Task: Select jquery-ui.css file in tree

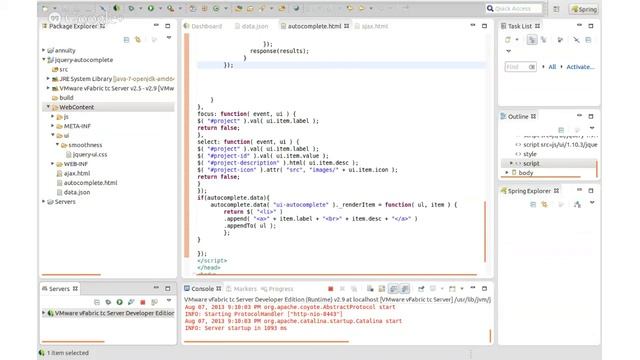Action: tap(90, 154)
